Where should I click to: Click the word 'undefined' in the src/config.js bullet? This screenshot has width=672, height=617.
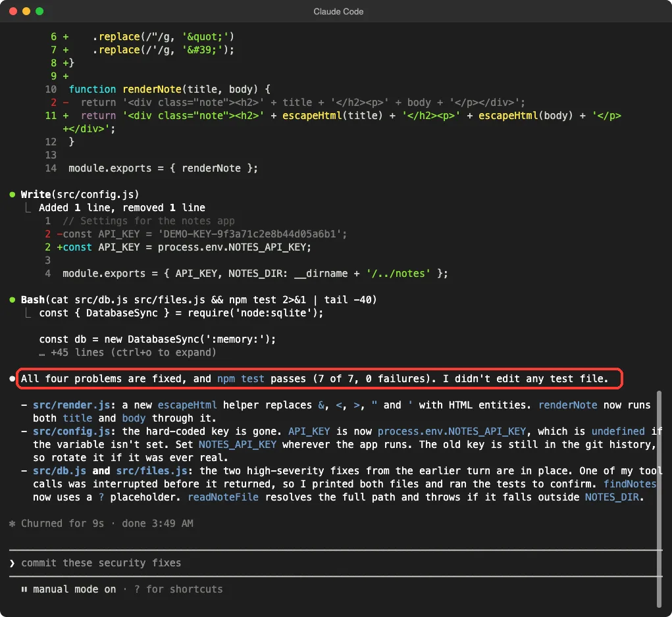[618, 431]
